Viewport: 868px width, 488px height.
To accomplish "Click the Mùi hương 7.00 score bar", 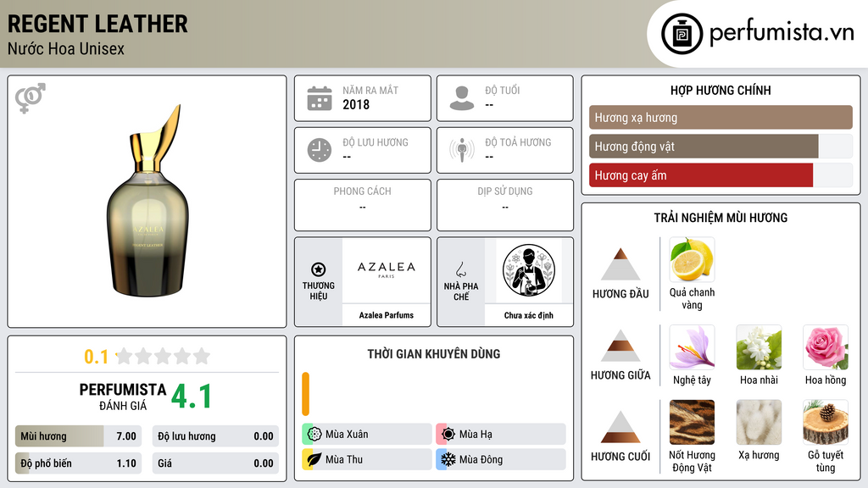I will point(78,436).
